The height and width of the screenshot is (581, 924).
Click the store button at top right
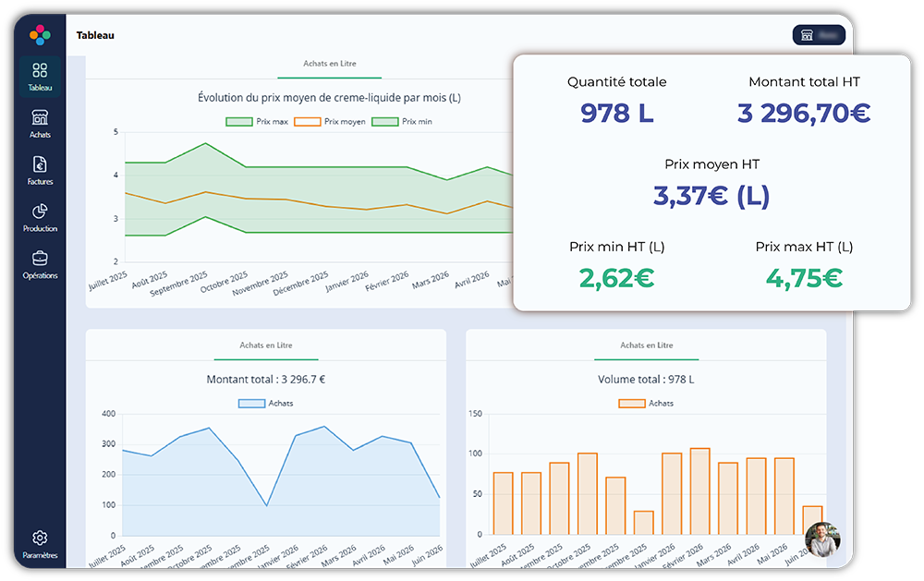(819, 35)
